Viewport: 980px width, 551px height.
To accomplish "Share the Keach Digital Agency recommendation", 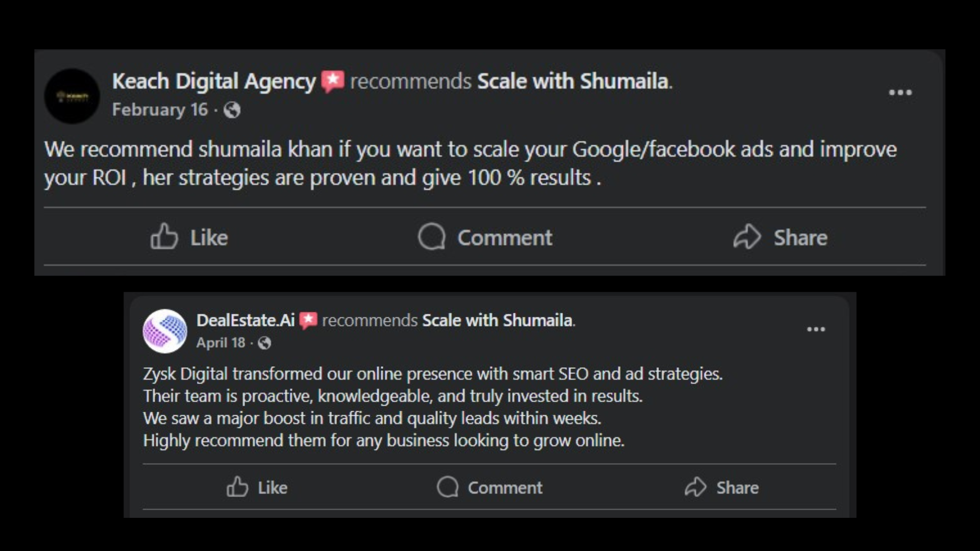I will (780, 237).
